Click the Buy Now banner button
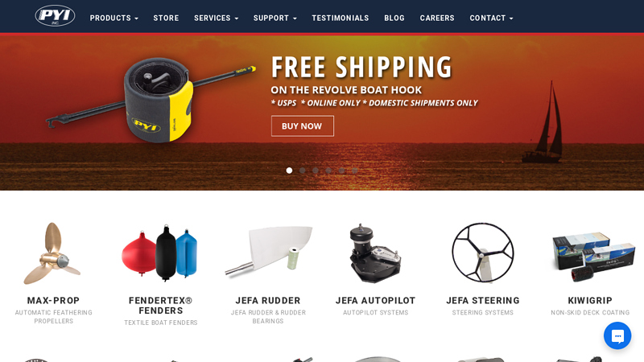 point(303,126)
